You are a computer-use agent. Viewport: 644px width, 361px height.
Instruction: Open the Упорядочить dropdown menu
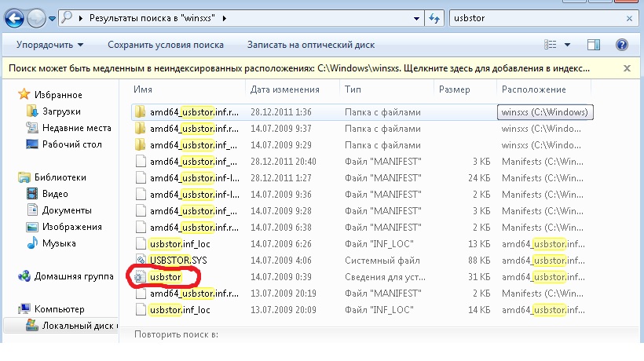pos(49,45)
